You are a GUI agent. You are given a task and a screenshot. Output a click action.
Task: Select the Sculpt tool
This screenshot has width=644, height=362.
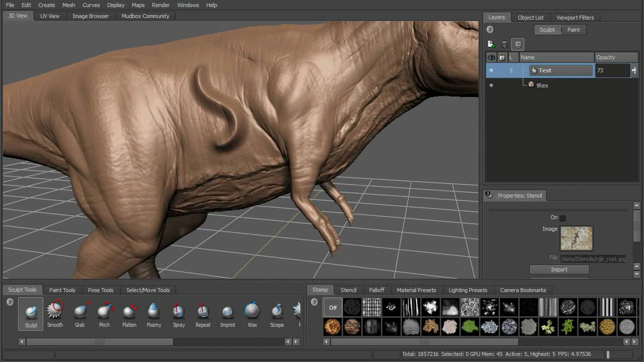(x=30, y=313)
